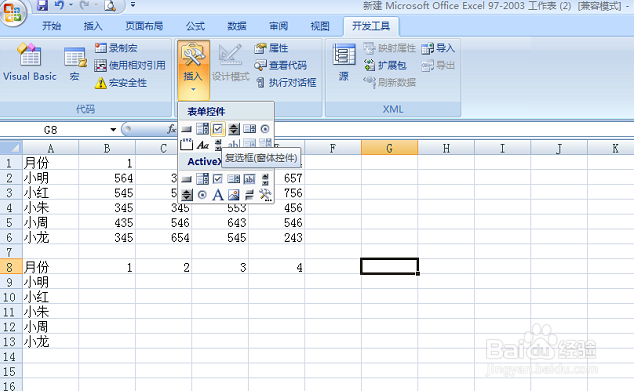Switch to the 审阅 tab
This screenshot has width=634, height=391.
279,26
